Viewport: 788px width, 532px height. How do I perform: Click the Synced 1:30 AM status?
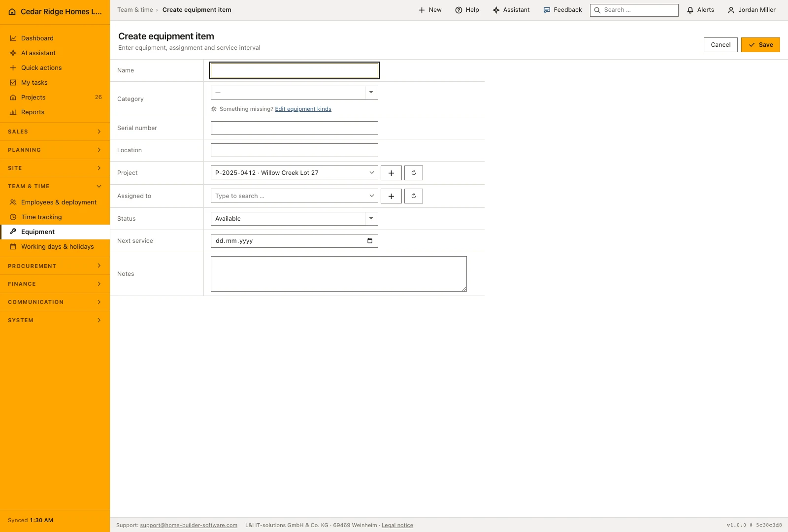tap(31, 520)
